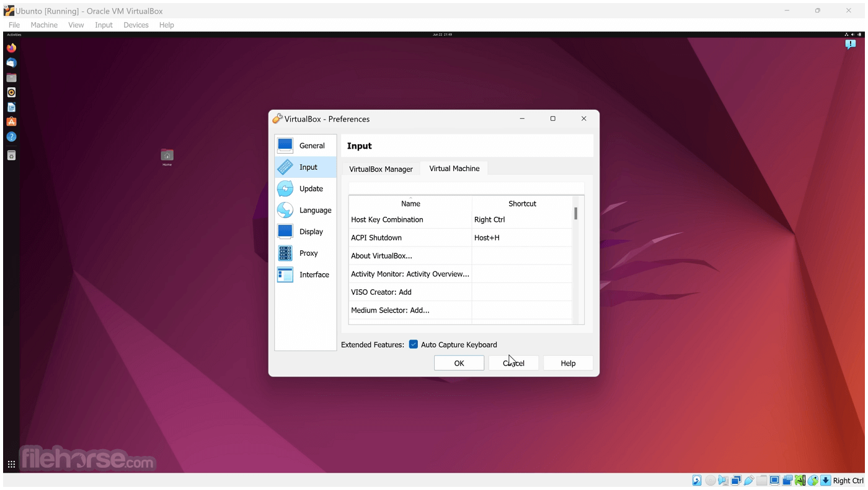Open the Help menu in menu bar
The height and width of the screenshot is (490, 868).
(x=166, y=25)
